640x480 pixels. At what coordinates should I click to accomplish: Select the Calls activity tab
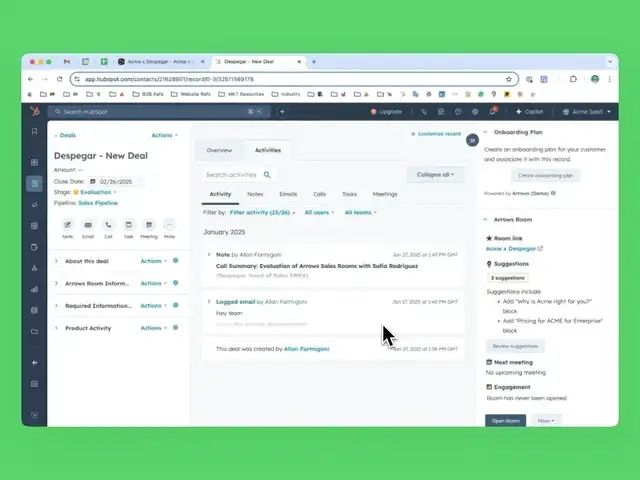tap(319, 194)
